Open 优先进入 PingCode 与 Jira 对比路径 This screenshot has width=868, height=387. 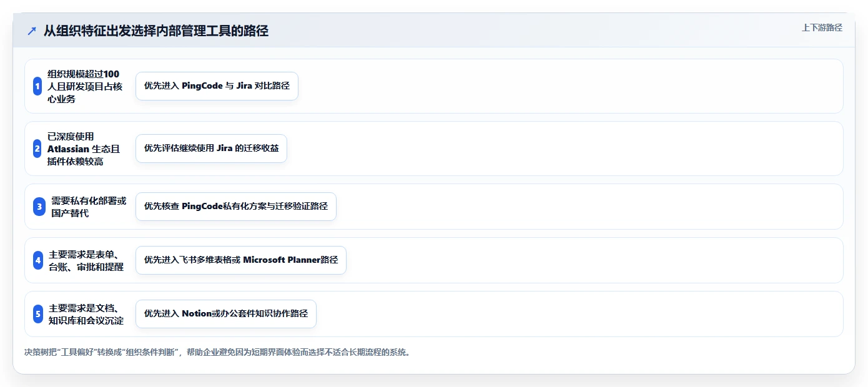click(217, 86)
